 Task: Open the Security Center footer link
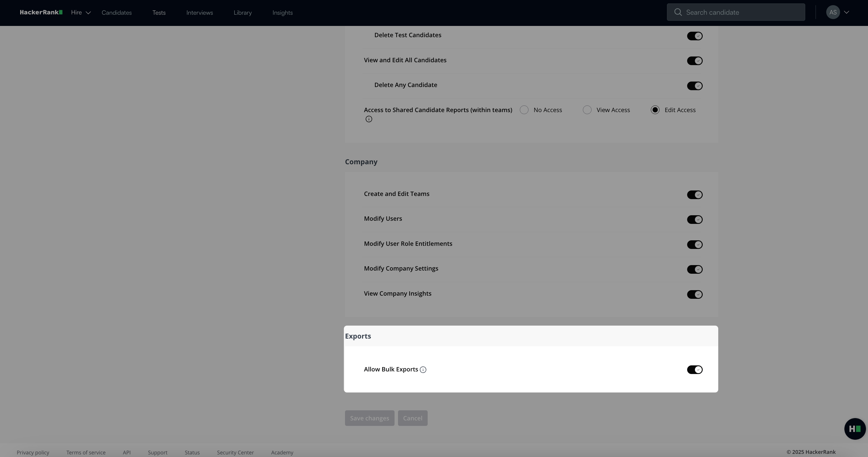point(235,452)
